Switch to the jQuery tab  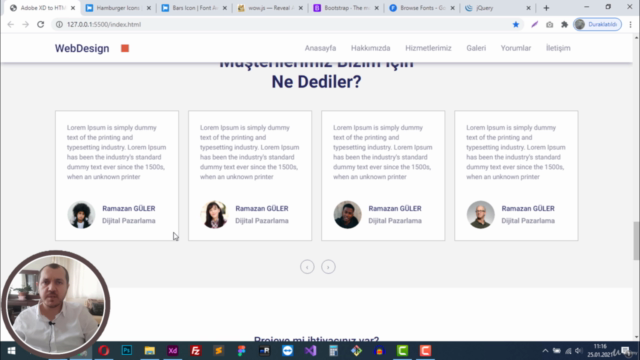point(498,8)
